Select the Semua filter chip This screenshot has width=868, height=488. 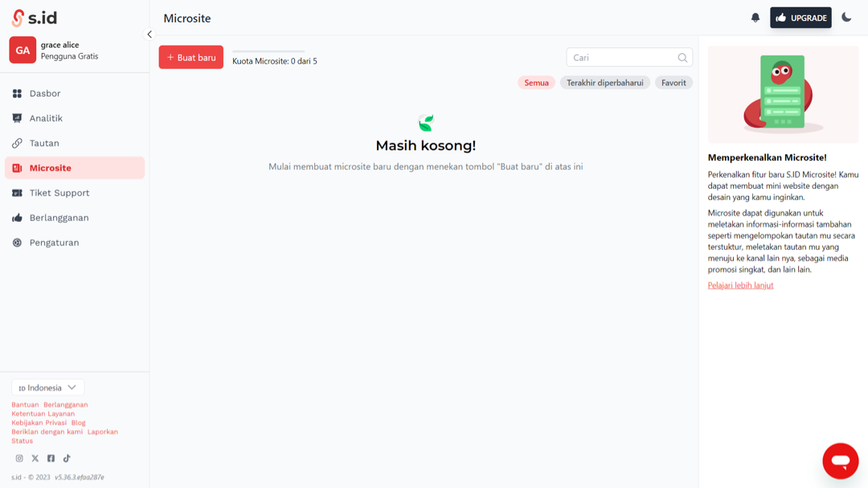pyautogui.click(x=536, y=83)
